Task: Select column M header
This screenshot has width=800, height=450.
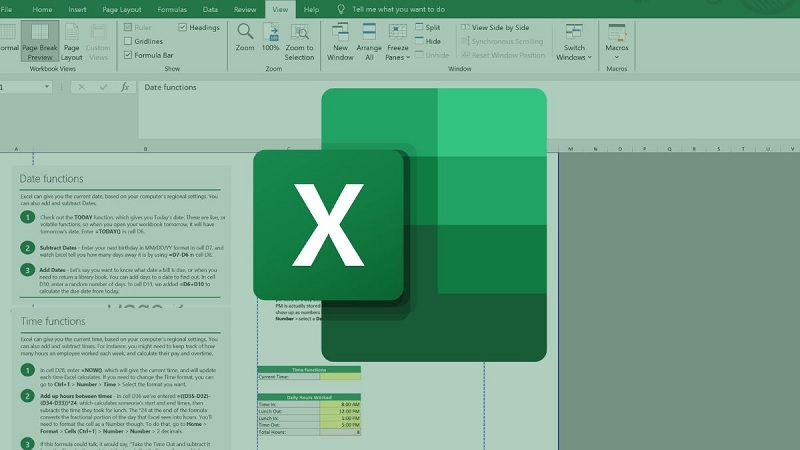Action: tap(570, 148)
